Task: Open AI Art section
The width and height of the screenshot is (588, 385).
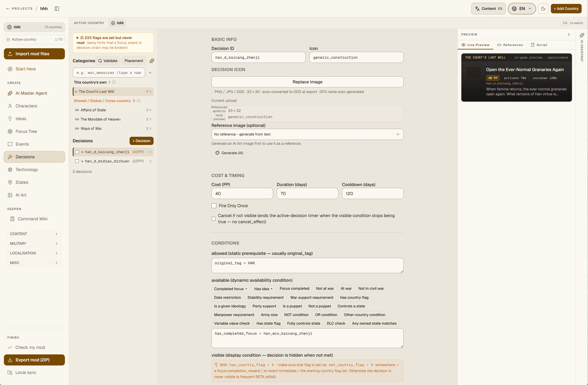Action: [x=34, y=195]
